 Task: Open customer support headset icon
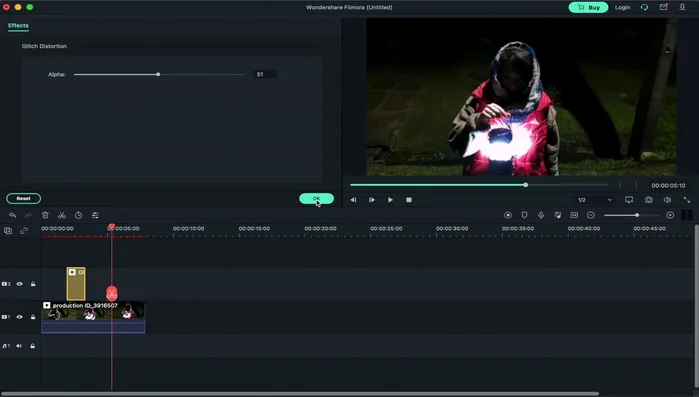[645, 7]
